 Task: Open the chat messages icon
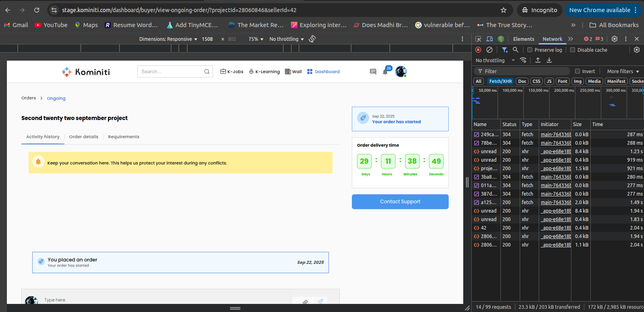coord(373,72)
